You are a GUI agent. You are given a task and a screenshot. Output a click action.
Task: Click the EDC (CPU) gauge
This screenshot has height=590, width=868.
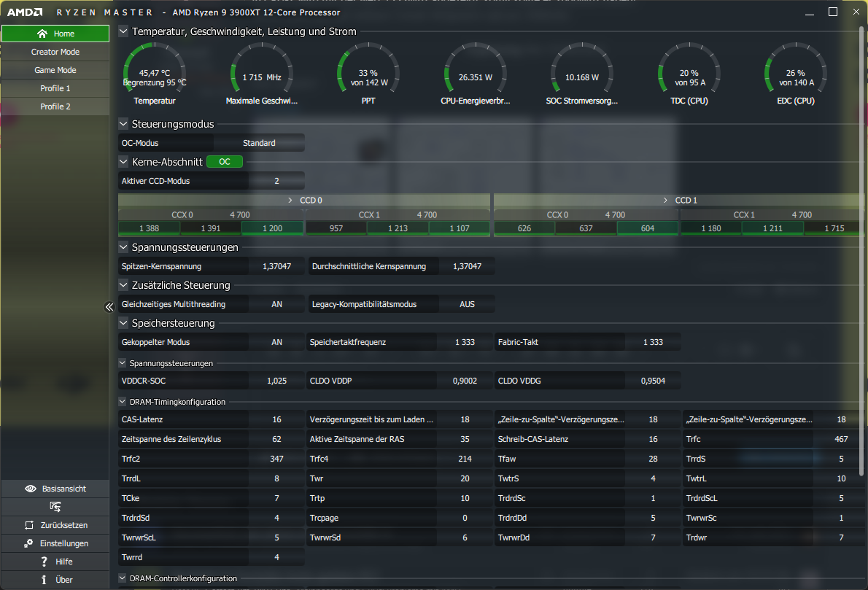point(796,74)
